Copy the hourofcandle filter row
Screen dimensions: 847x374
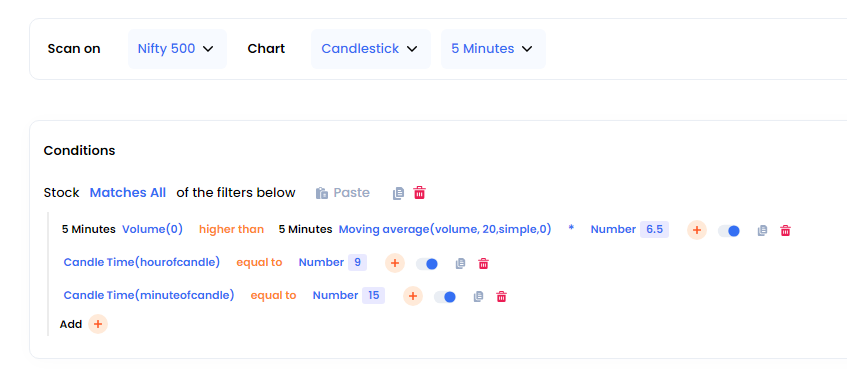460,264
